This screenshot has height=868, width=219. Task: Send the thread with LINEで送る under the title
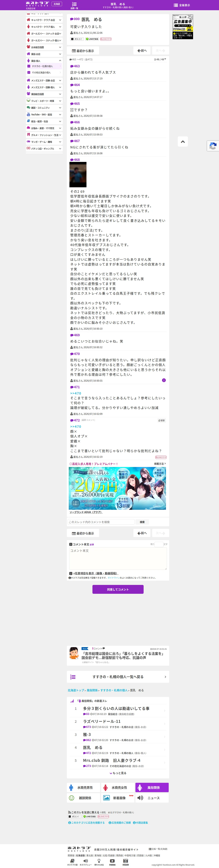[92, 39]
